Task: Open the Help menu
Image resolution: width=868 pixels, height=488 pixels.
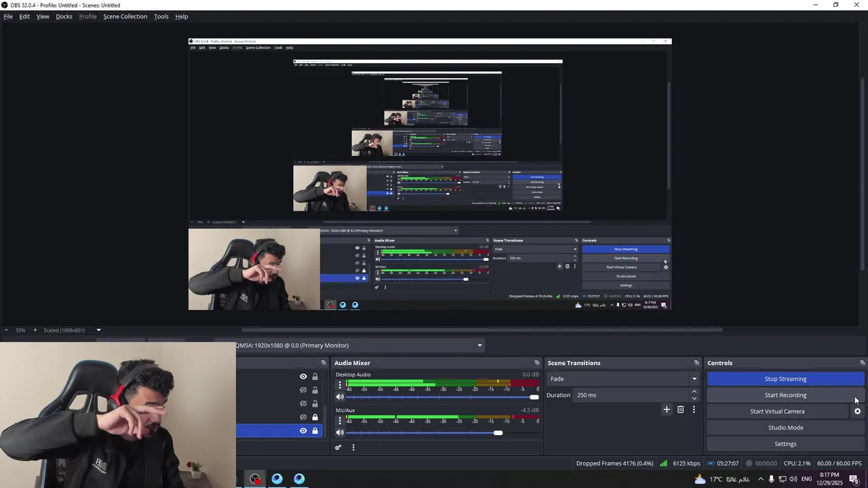Action: click(x=182, y=16)
